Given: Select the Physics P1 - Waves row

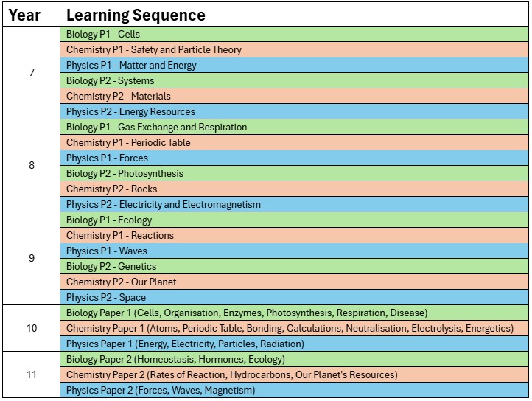Looking at the screenshot, I should click(107, 251).
